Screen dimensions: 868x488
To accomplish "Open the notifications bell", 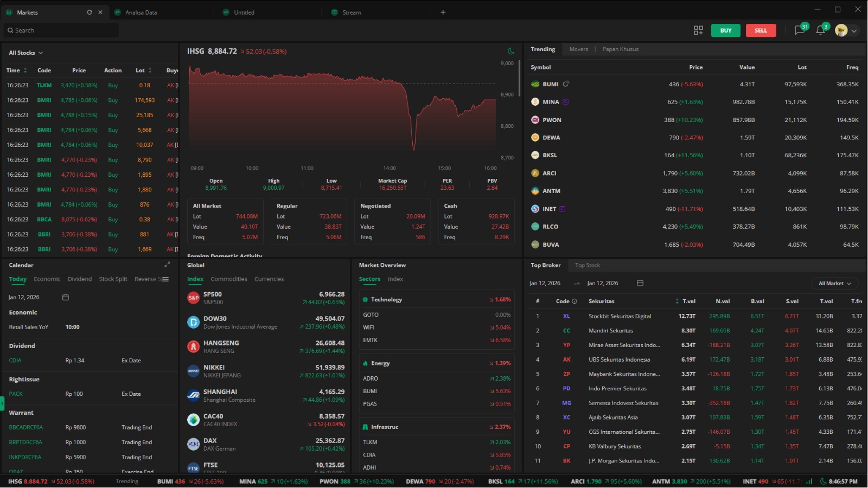I will (821, 30).
